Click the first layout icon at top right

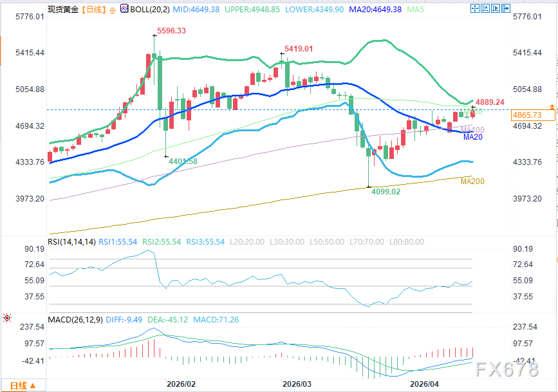click(475, 10)
